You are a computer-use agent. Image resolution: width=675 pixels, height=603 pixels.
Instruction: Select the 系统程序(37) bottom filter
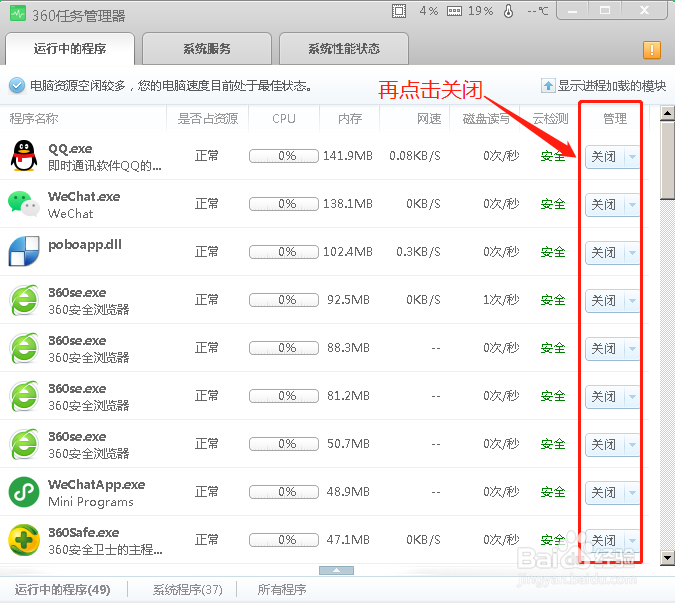[x=188, y=589]
